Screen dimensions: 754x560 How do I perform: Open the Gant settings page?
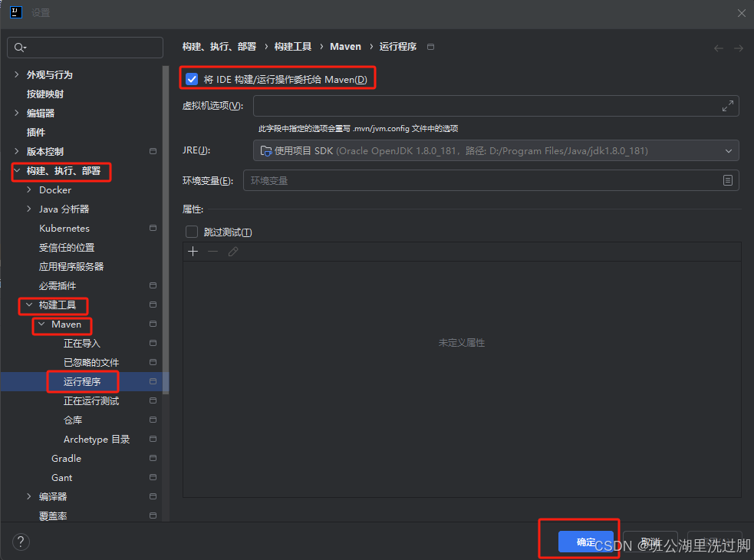click(x=61, y=477)
